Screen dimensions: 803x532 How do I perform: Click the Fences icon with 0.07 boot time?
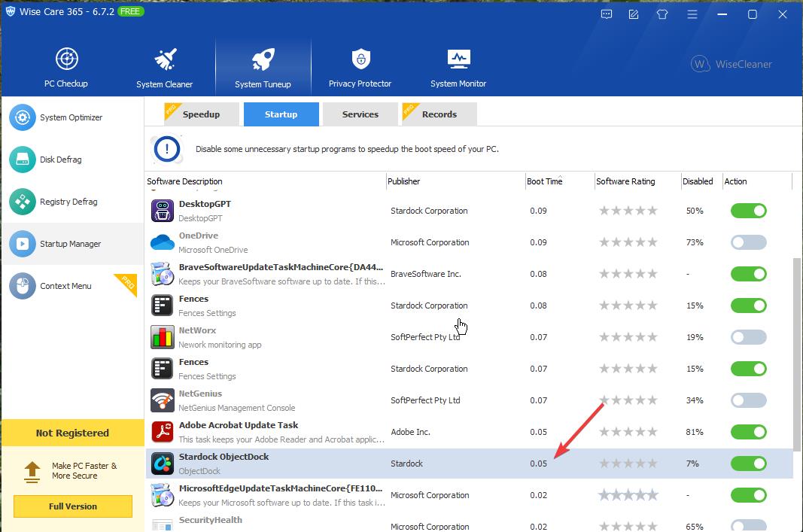tap(163, 369)
